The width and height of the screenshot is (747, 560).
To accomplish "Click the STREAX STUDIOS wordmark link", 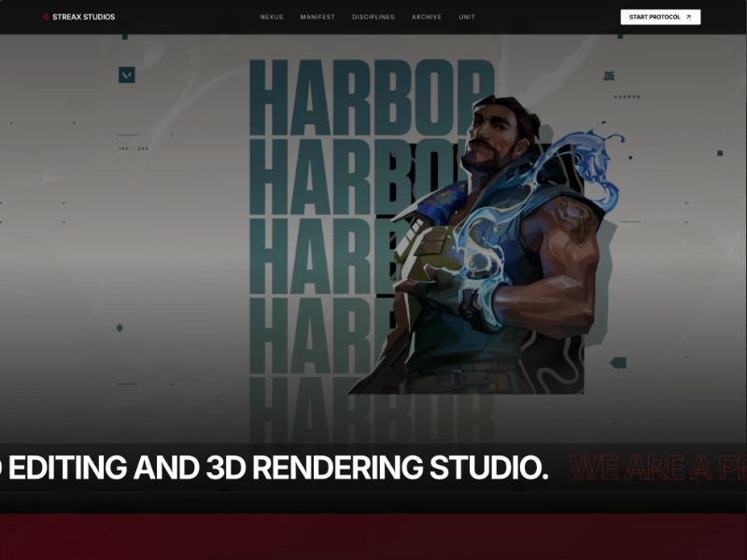I will [x=84, y=16].
